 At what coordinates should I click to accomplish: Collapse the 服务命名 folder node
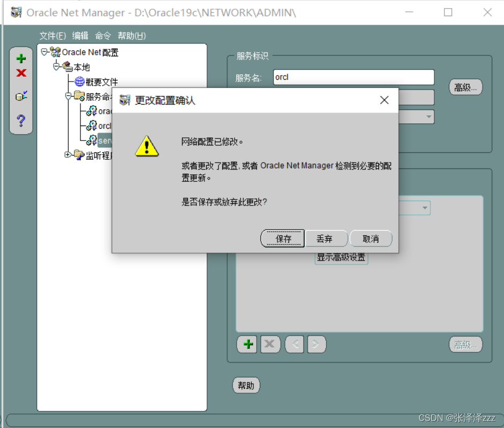tap(68, 96)
